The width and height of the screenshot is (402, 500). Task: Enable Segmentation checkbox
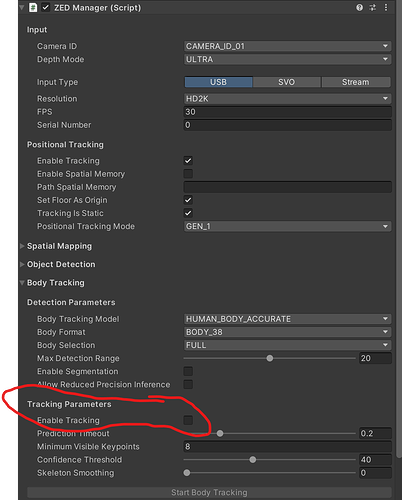tap(188, 371)
